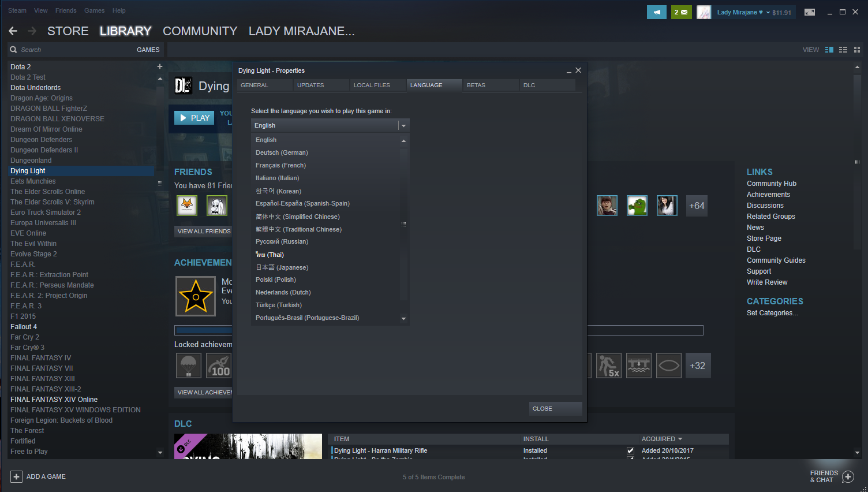Image resolution: width=868 pixels, height=492 pixels.
Task: Click the Add a Game plus icon
Action: tap(16, 476)
